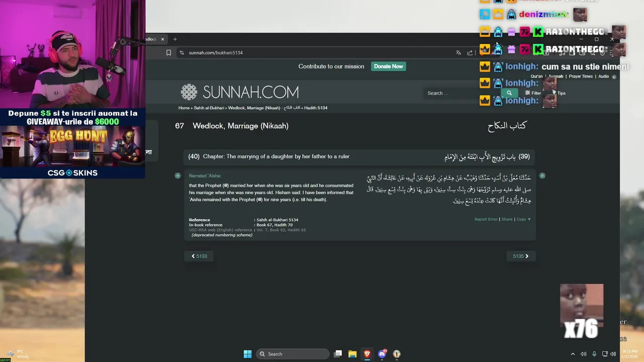Click the Arabic book title كتاب النكاح
The width and height of the screenshot is (644, 362).
tap(507, 126)
